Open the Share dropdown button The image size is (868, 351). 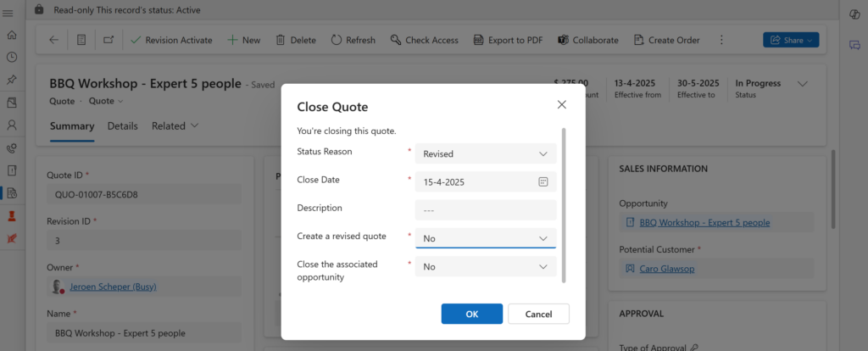[790, 40]
